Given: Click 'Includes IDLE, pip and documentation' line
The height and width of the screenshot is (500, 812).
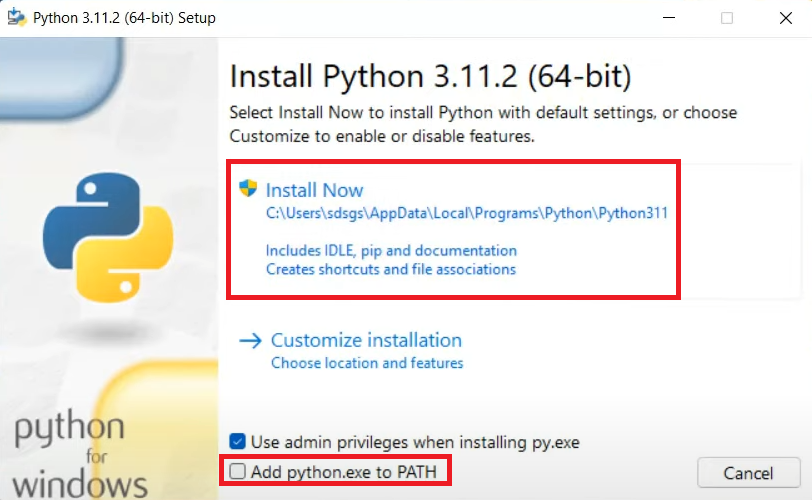Looking at the screenshot, I should click(391, 250).
